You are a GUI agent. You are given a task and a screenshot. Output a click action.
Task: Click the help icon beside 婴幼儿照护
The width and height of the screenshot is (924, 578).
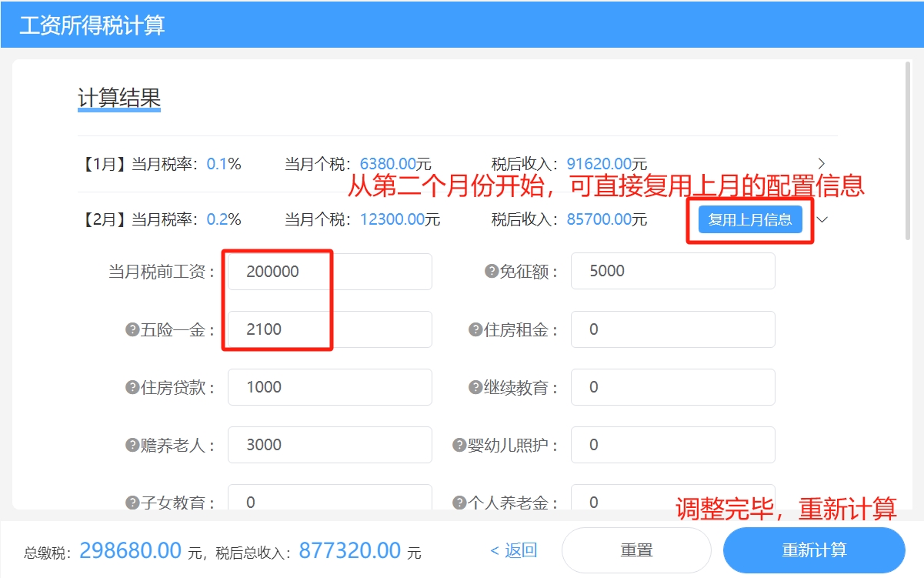click(459, 445)
